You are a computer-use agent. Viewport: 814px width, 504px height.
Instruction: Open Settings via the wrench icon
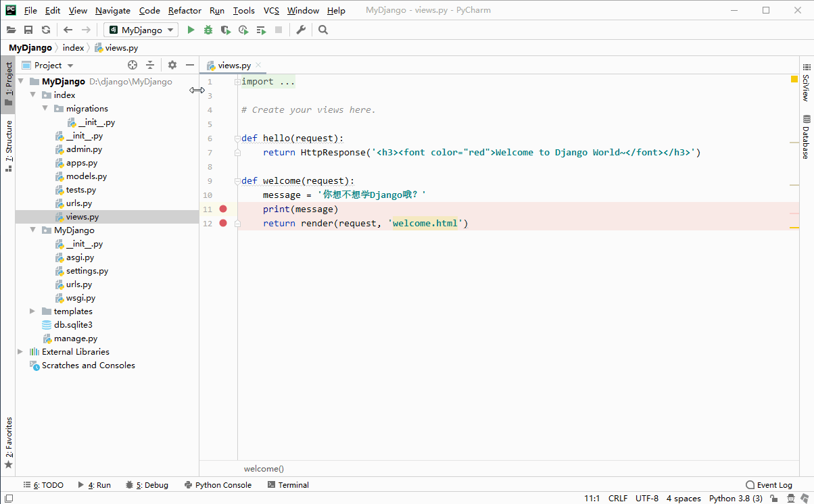[x=301, y=30]
